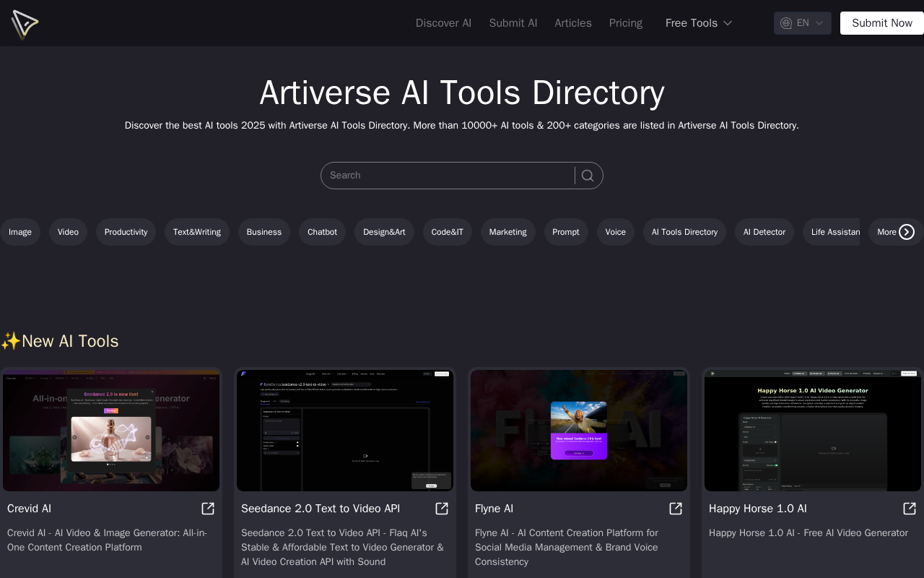This screenshot has width=924, height=578.
Task: Select the Video category chip
Action: click(x=68, y=232)
